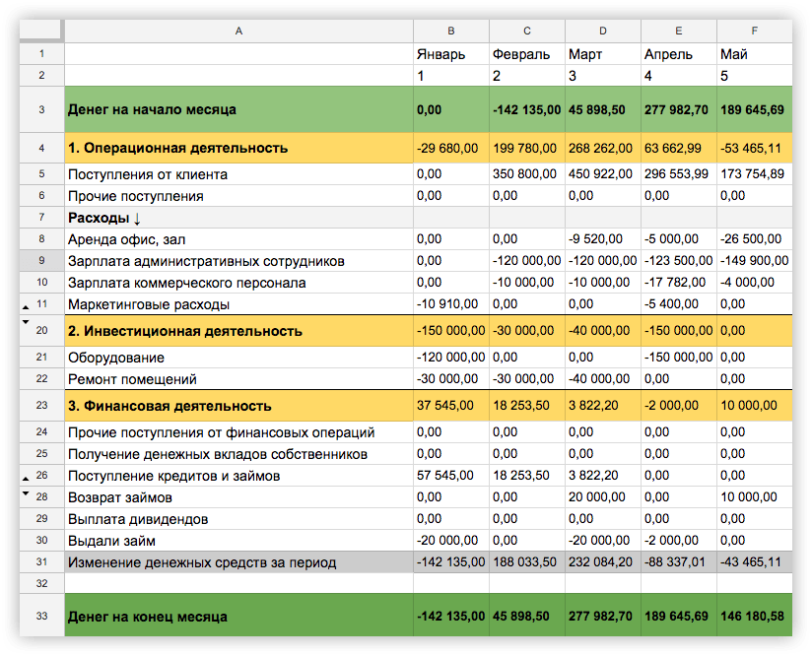The height and width of the screenshot is (656, 812).
Task: Select row 3 header
Action: [41, 109]
